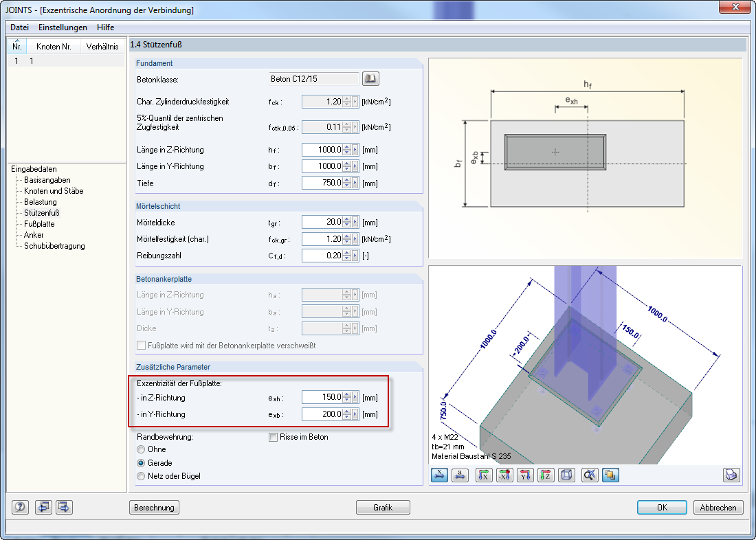
Task: Click the Grafik button
Action: click(x=383, y=507)
